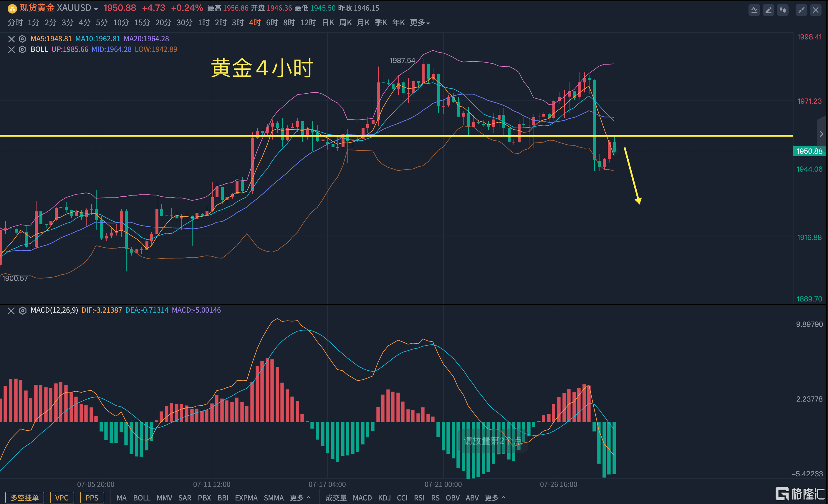Click the MACD(12,26,9) label
This screenshot has height=504, width=828.
pos(54,311)
